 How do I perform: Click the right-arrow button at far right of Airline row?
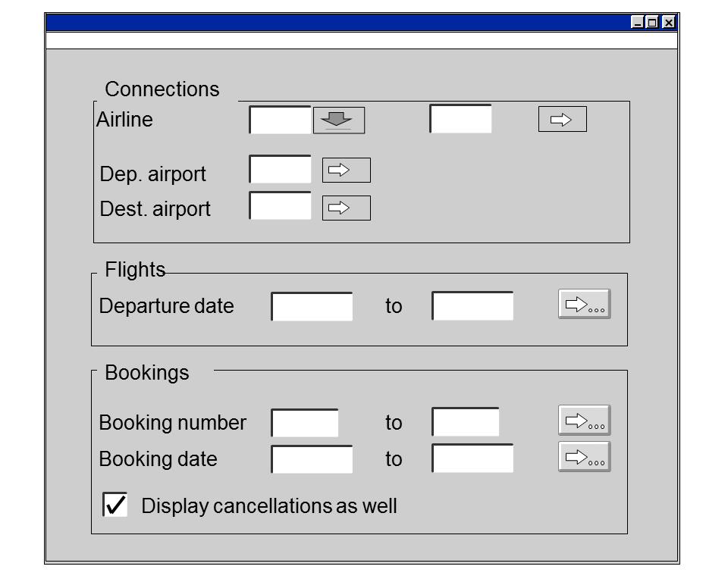coord(562,120)
